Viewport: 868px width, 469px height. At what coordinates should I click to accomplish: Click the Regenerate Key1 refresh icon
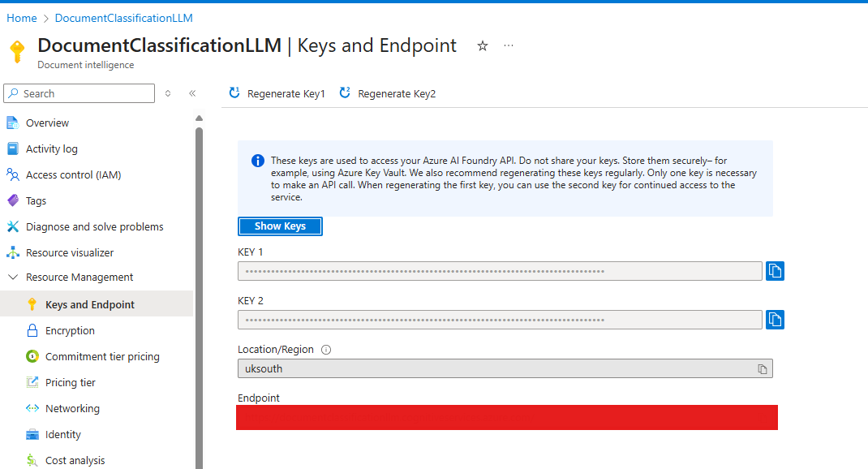point(234,93)
